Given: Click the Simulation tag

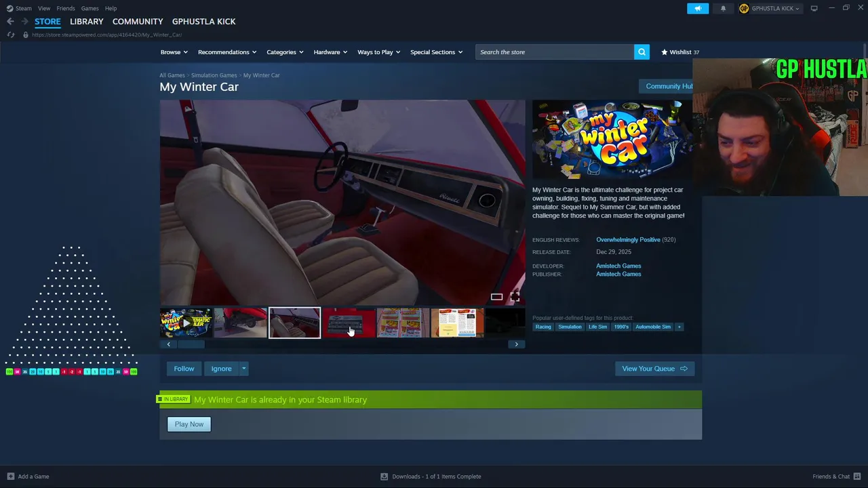Looking at the screenshot, I should (x=570, y=327).
